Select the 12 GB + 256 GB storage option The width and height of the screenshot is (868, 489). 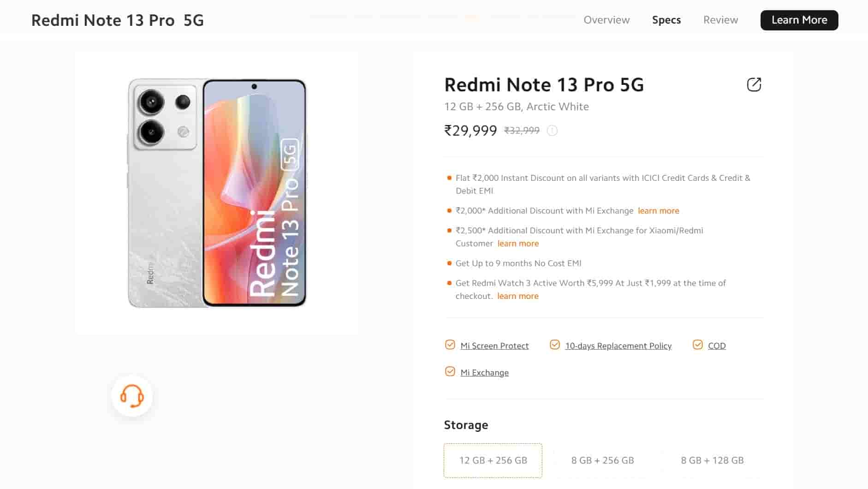[492, 460]
